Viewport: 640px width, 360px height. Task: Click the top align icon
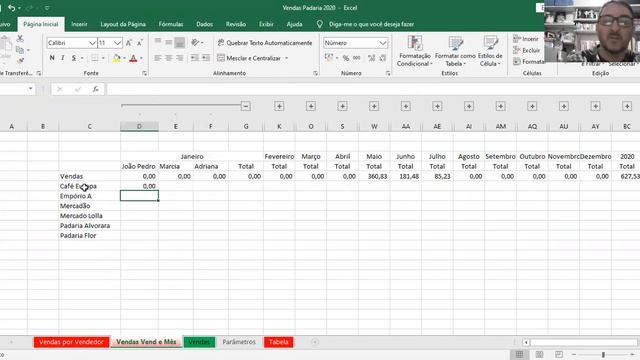(x=158, y=42)
